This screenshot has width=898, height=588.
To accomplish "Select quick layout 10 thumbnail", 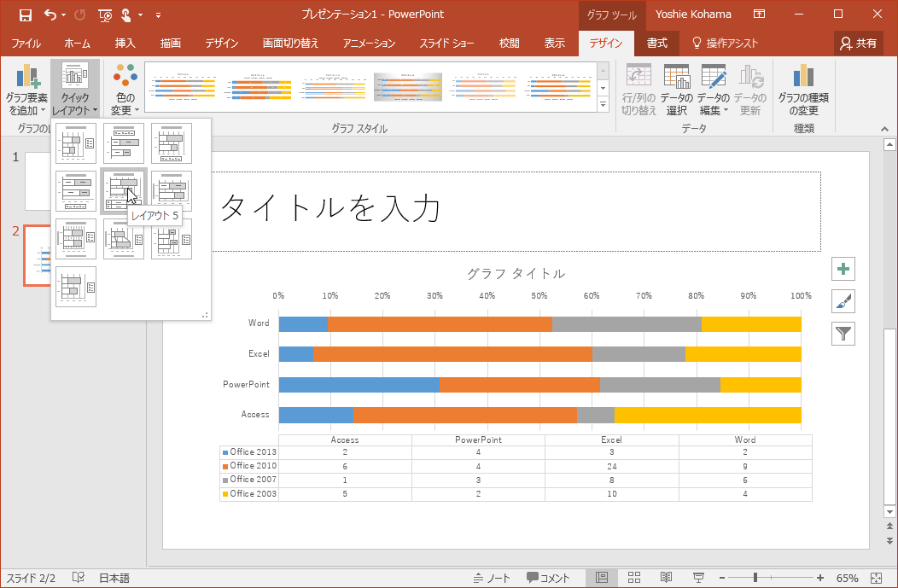I will pos(76,287).
